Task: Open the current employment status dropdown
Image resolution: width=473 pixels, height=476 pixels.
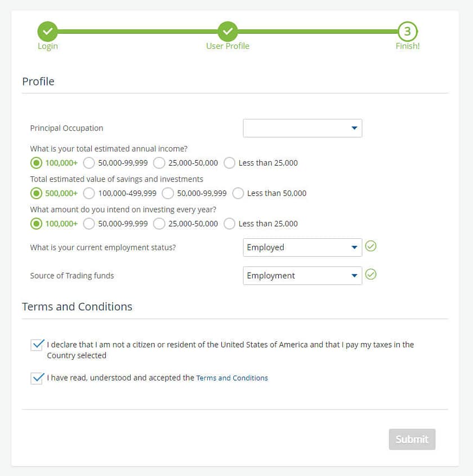Action: click(x=302, y=247)
